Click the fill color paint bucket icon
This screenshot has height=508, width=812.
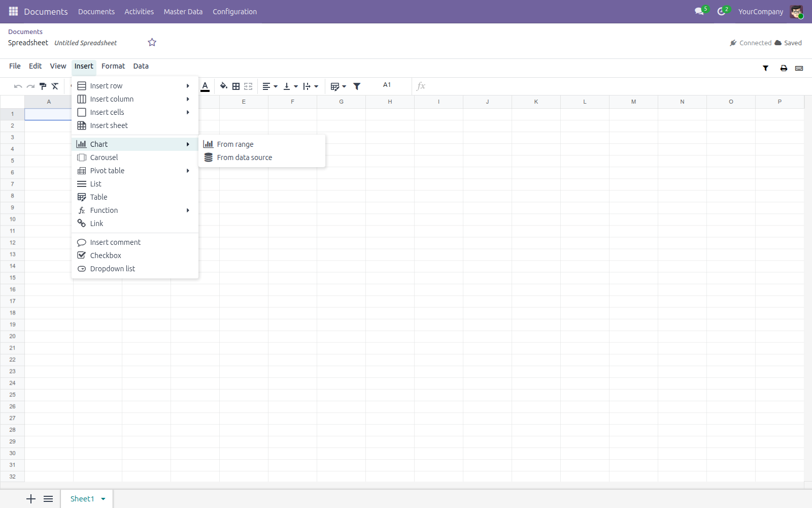223,86
